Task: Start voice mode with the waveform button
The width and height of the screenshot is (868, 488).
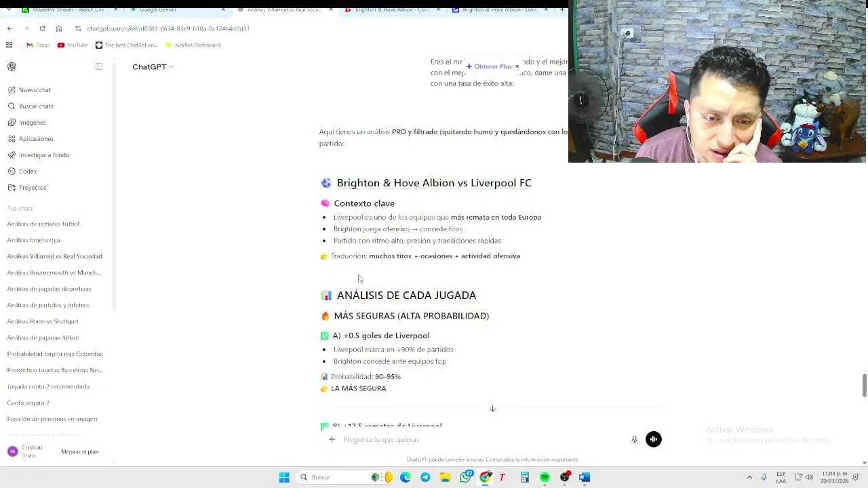Action: 654,439
